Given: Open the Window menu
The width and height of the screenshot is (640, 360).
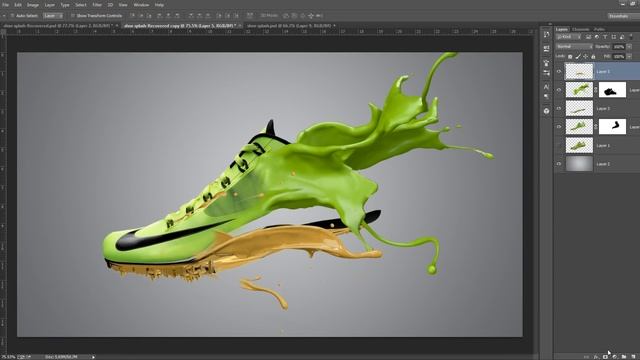Looking at the screenshot, I should 141,5.
